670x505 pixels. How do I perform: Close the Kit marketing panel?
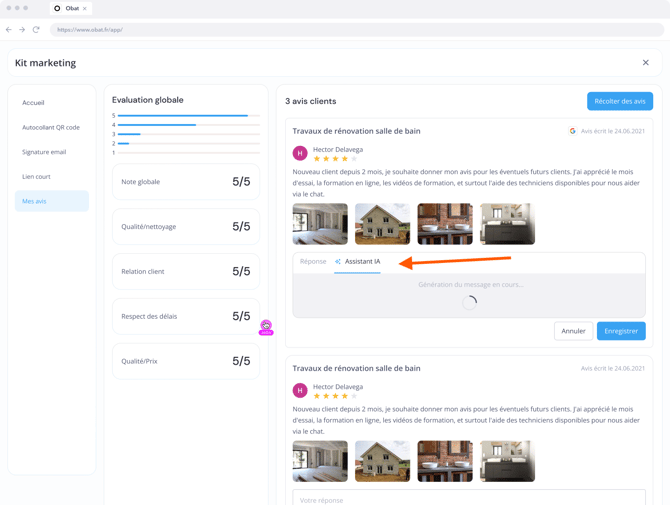645,63
